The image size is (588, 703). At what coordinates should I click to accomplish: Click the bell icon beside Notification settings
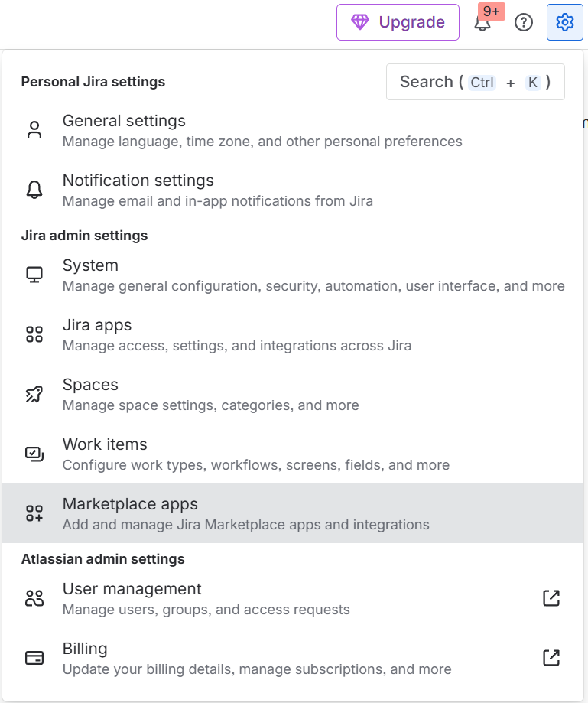point(34,190)
